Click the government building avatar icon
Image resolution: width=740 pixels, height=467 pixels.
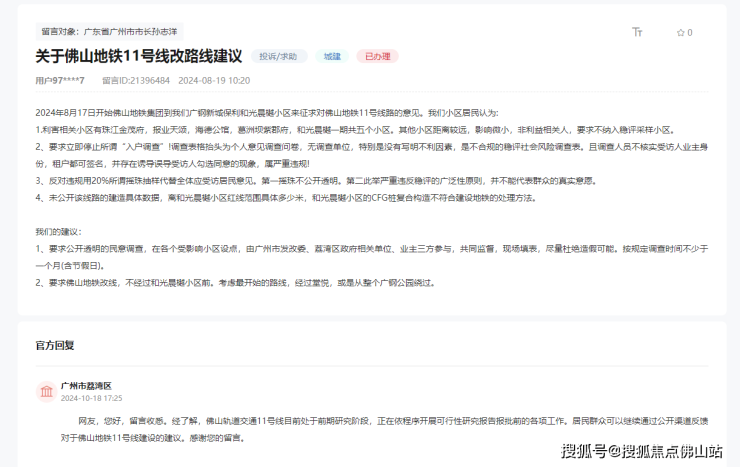pyautogui.click(x=46, y=391)
